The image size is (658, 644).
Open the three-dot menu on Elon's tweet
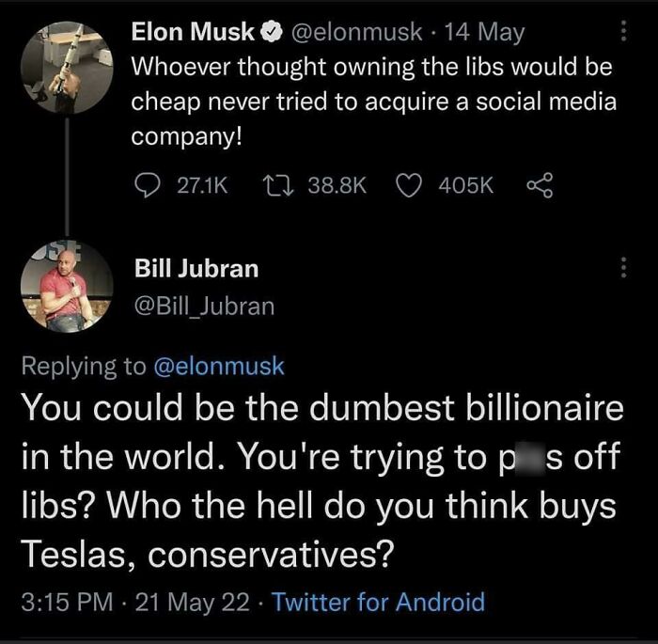[x=620, y=31]
